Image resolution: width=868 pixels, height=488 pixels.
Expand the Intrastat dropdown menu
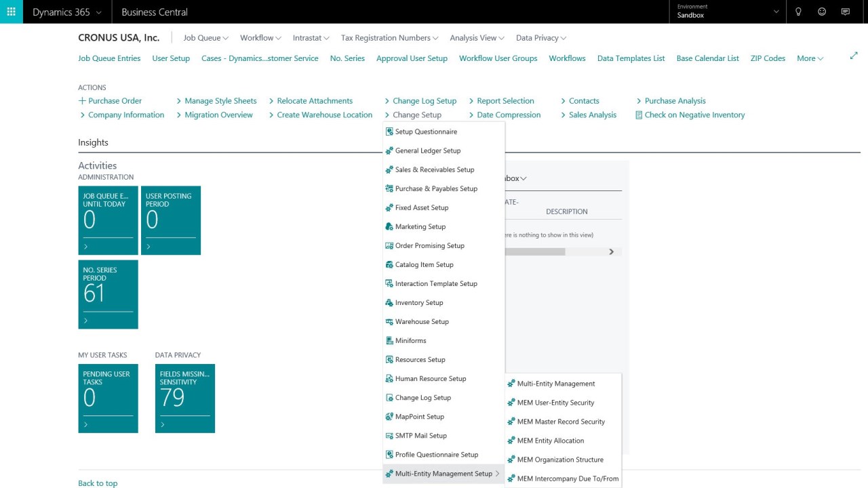point(311,38)
